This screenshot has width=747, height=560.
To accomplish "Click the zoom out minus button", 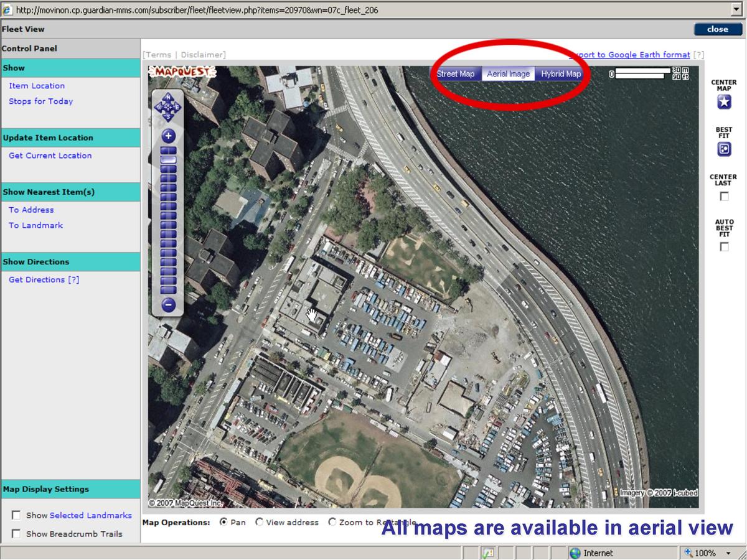I will click(x=168, y=305).
